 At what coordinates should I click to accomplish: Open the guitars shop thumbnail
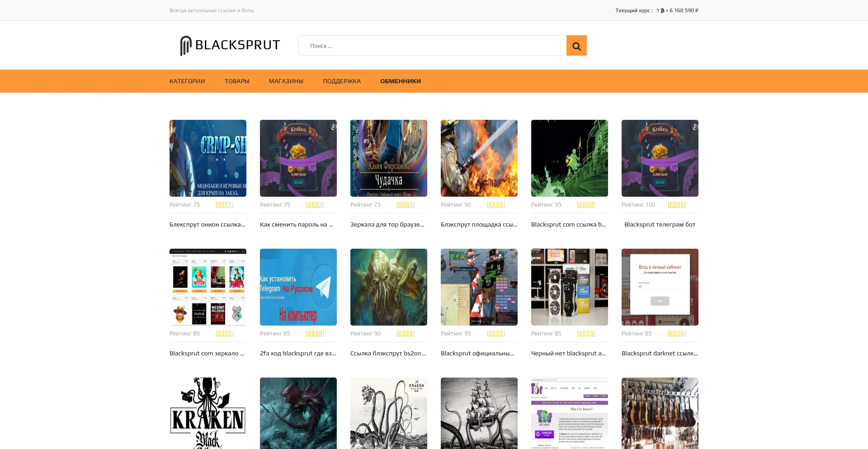tap(660, 413)
